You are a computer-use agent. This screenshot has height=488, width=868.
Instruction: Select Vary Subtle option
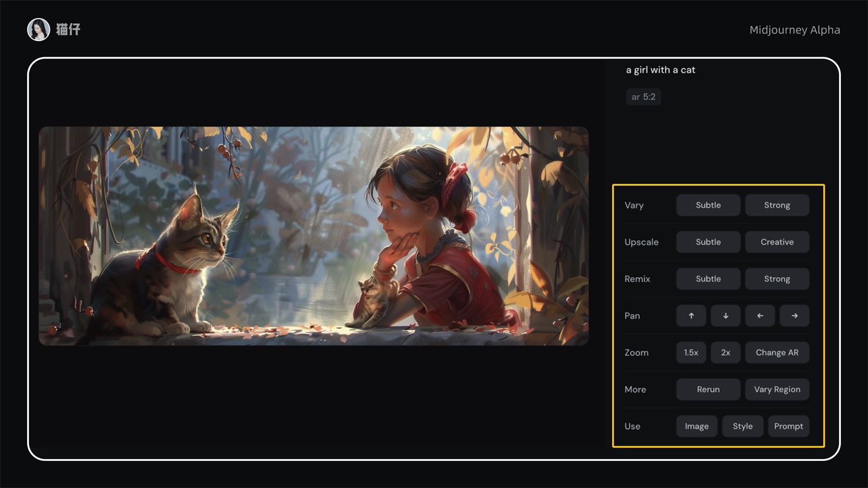point(708,205)
